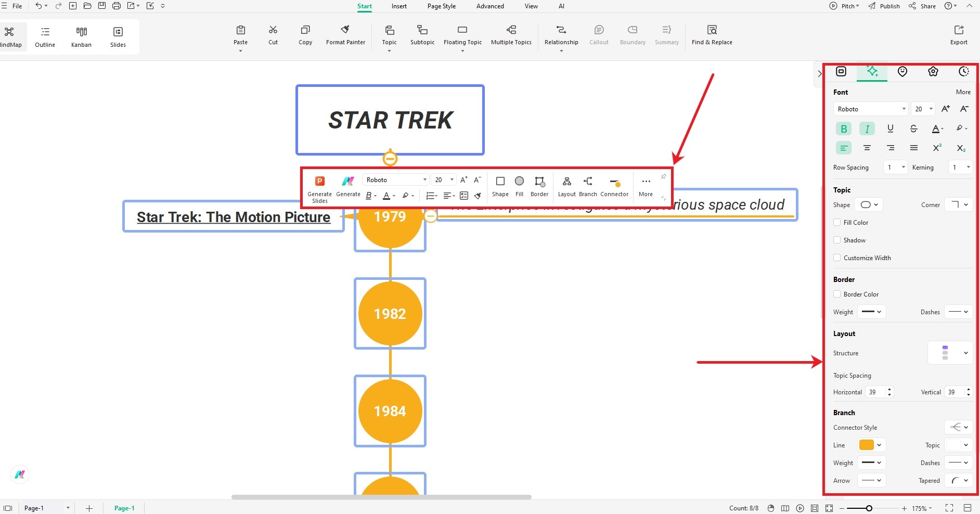
Task: Click the Share button
Action: click(x=922, y=6)
